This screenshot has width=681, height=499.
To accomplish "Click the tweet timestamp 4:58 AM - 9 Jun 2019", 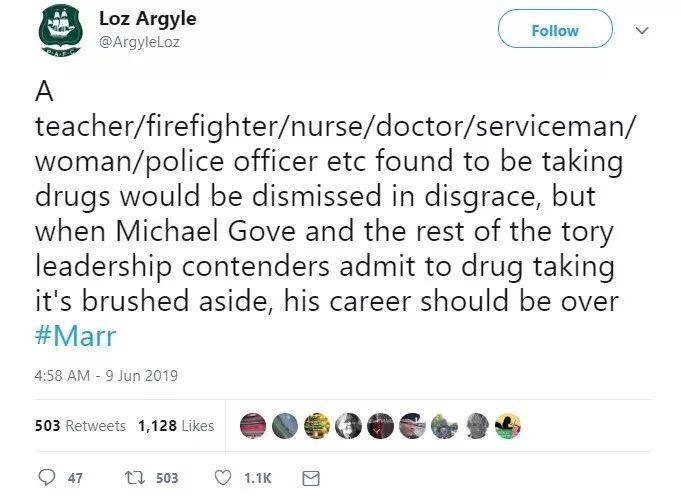I will (105, 376).
